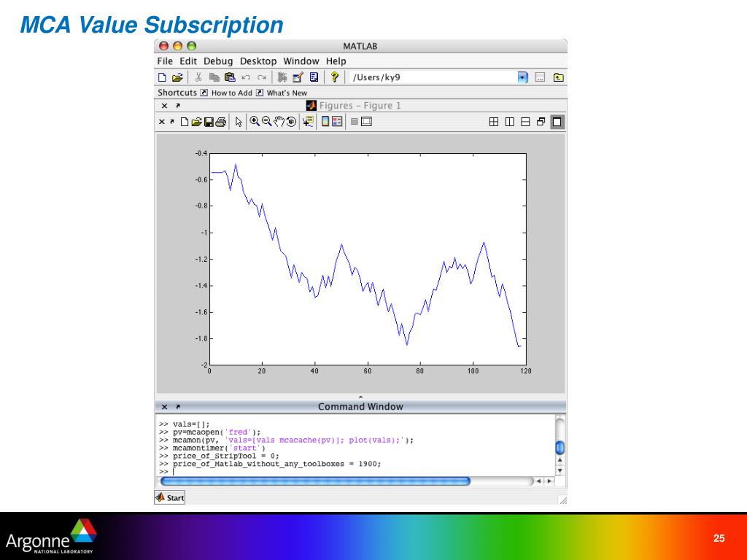Click the panel divider collapse caret
747x560 pixels.
click(360, 397)
